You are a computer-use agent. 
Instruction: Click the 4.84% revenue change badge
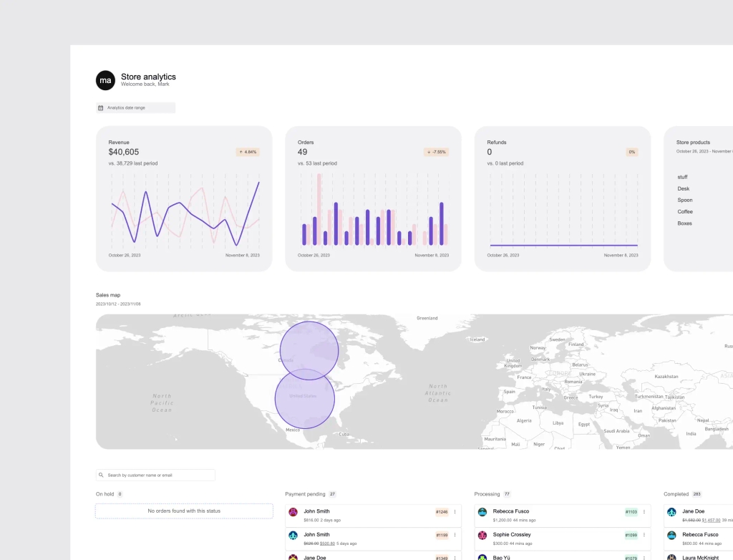click(248, 152)
